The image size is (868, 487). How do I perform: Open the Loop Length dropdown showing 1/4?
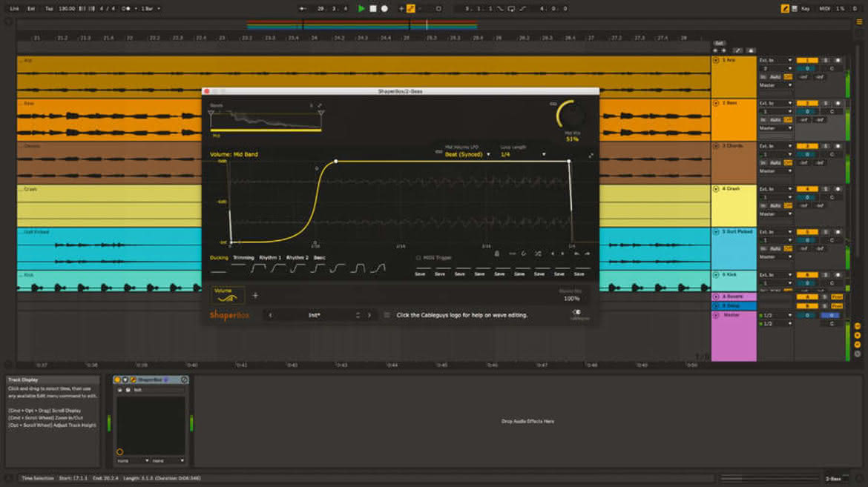point(522,154)
